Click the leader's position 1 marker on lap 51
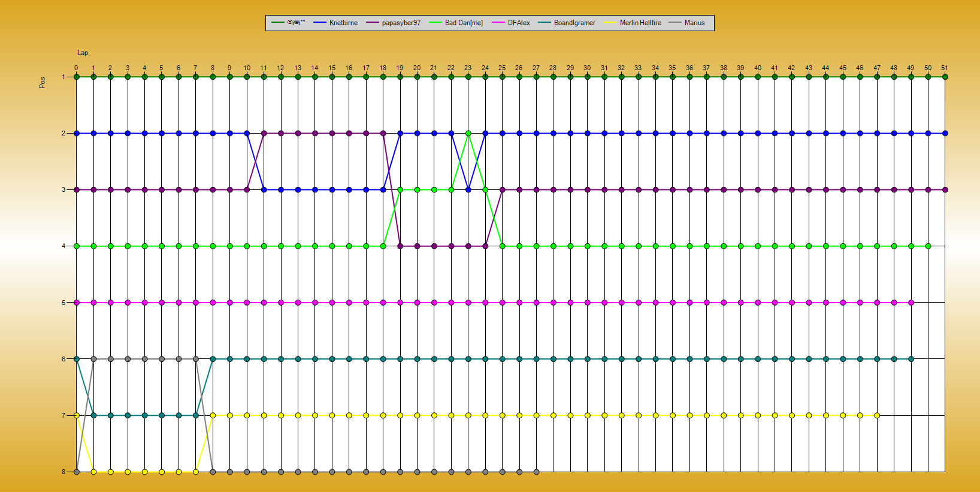The height and width of the screenshot is (492, 980). 945,77
